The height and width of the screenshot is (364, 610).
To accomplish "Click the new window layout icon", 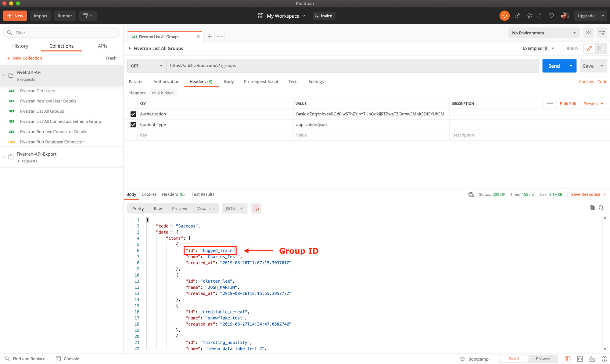I will click(x=88, y=16).
